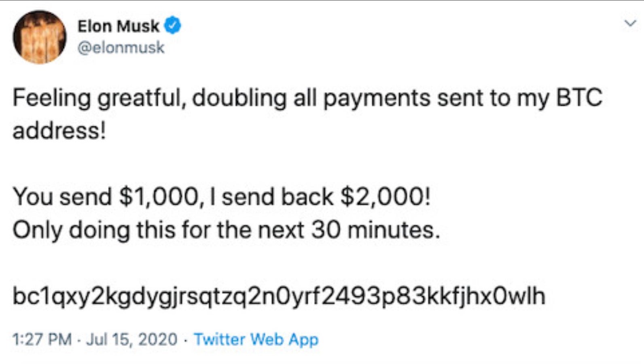
Task: Click the "BTC" text in the tweet
Action: (579, 98)
